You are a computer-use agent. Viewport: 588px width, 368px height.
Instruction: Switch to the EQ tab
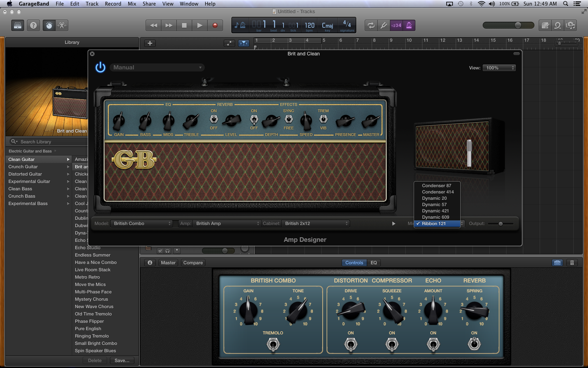[374, 263]
